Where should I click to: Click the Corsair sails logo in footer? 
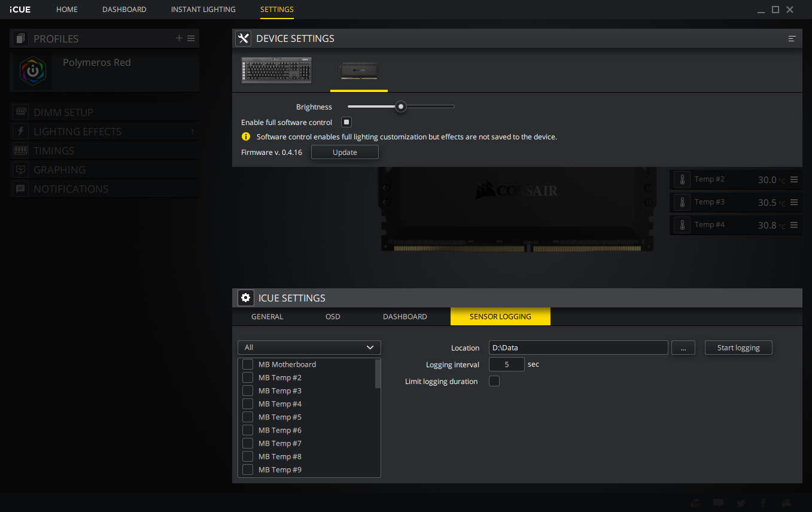click(x=786, y=503)
